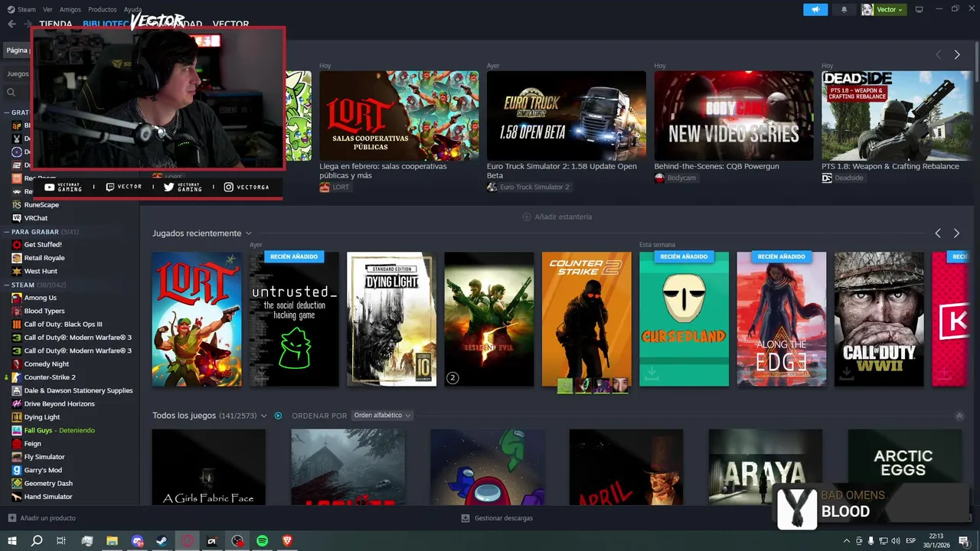Click the download icon on Call of Duty WWII
Screen dimensions: 980x551
847,373
